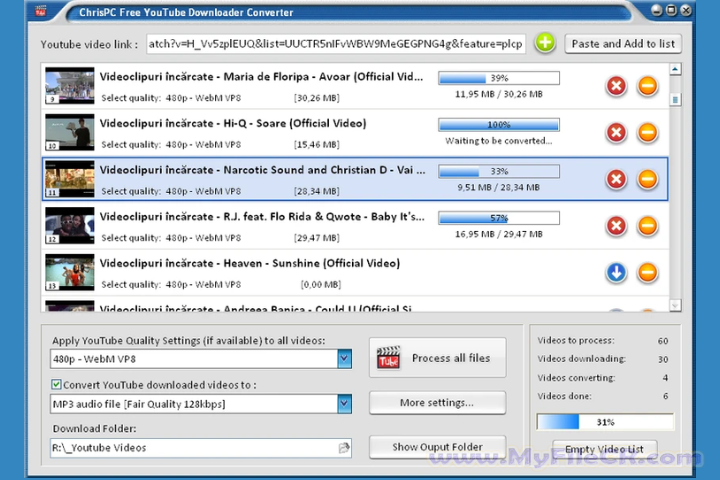Image resolution: width=720 pixels, height=480 pixels.
Task: Click the overall 31% progress bar
Action: coord(605,422)
